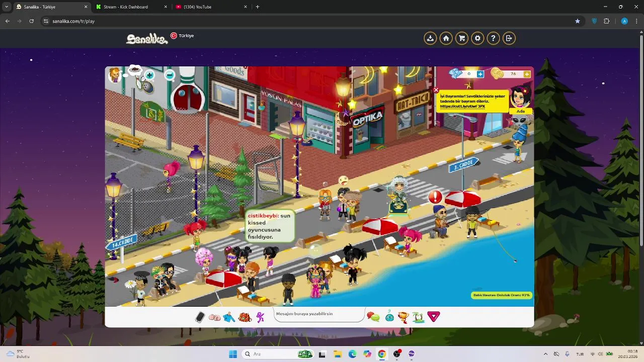Open the backpack inventory icon

coord(245,317)
